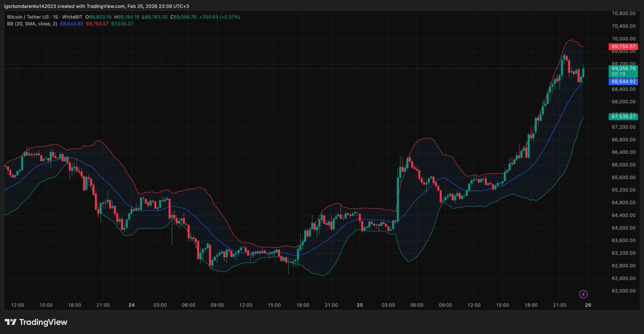
Task: Open the Bitcoin / Tether US symbol legend
Action: (x=27, y=17)
